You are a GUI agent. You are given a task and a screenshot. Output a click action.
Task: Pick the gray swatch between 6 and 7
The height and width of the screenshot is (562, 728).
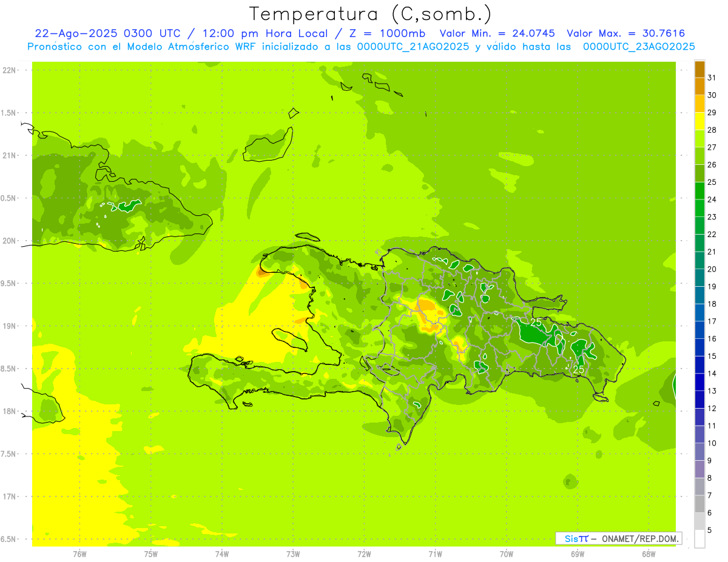699,504
